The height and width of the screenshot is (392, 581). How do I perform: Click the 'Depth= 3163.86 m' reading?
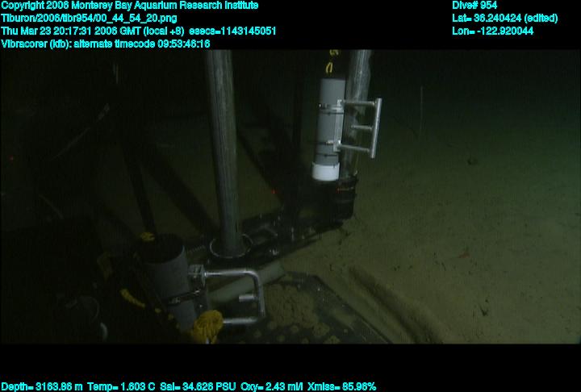point(41,387)
